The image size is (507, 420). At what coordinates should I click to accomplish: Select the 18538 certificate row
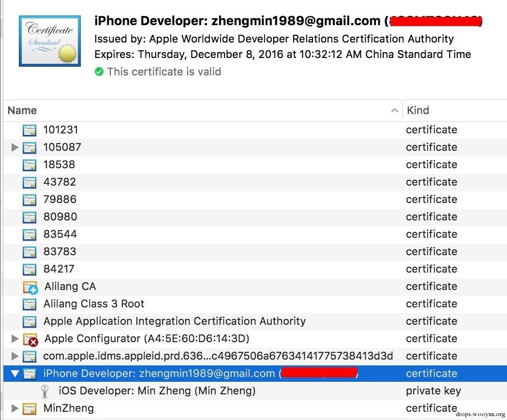tap(59, 165)
